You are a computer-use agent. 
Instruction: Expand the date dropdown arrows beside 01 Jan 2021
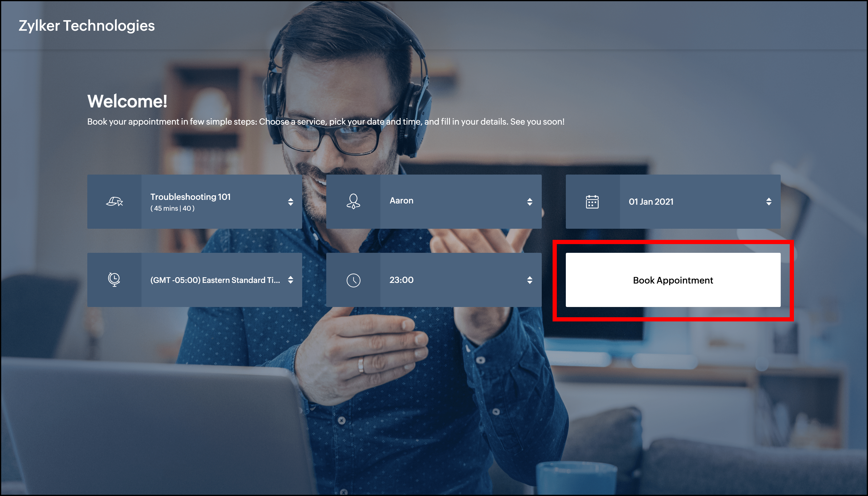[x=768, y=202]
